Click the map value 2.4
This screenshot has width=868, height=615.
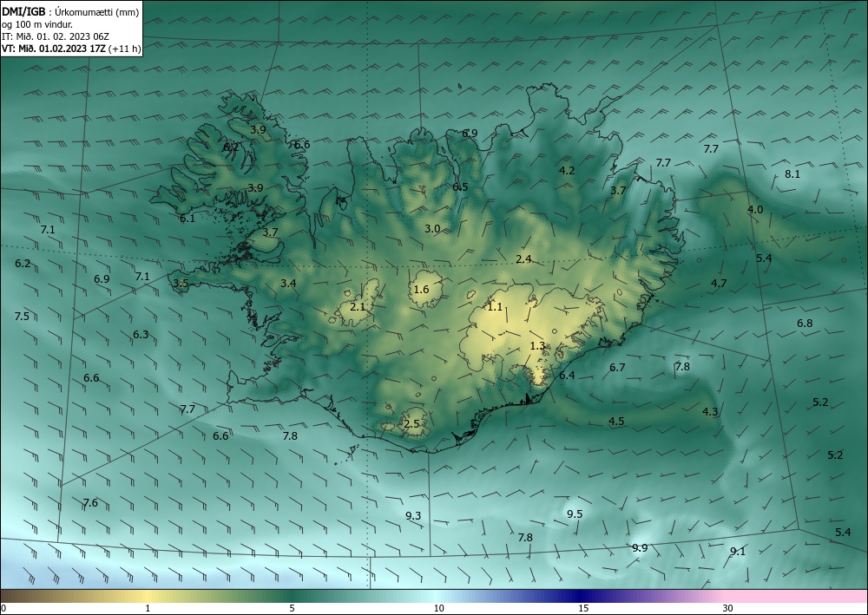pyautogui.click(x=523, y=258)
